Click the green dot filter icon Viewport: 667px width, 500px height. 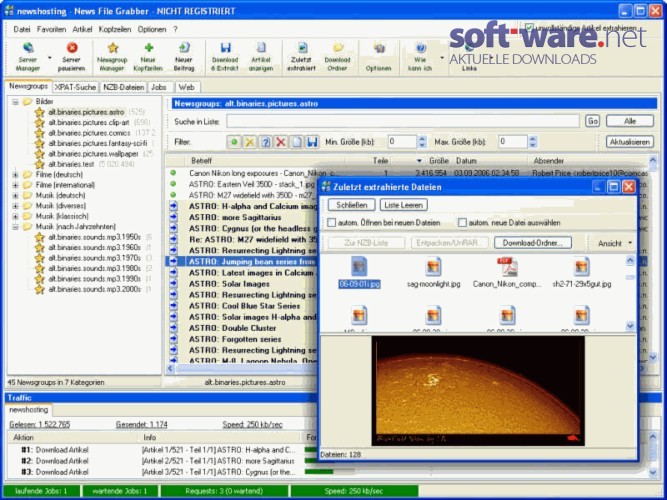(234, 142)
